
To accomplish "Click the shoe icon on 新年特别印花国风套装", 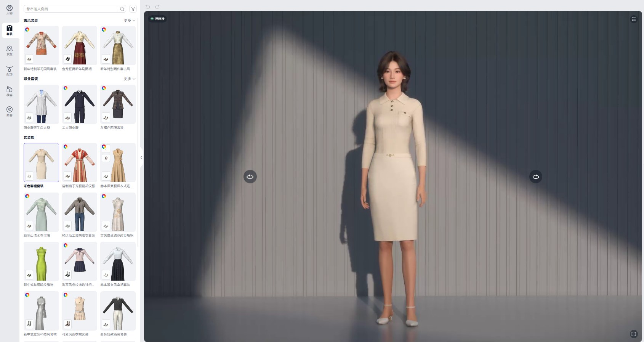I will pos(29,59).
